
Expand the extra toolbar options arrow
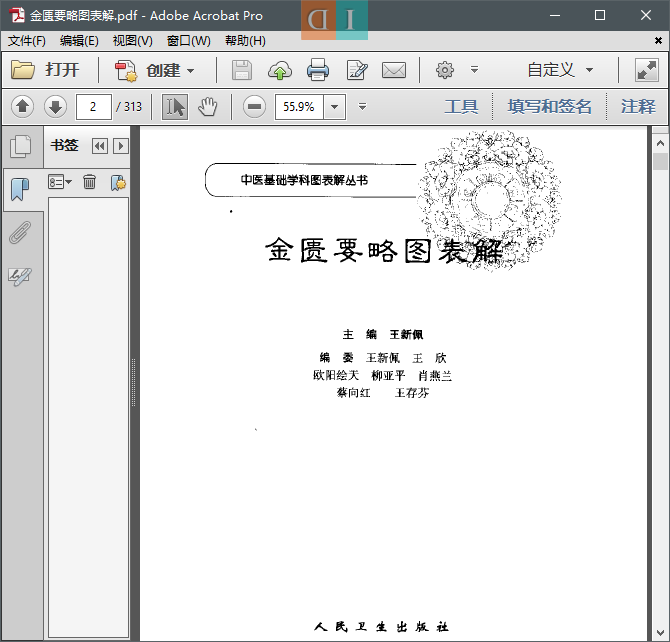coord(362,106)
